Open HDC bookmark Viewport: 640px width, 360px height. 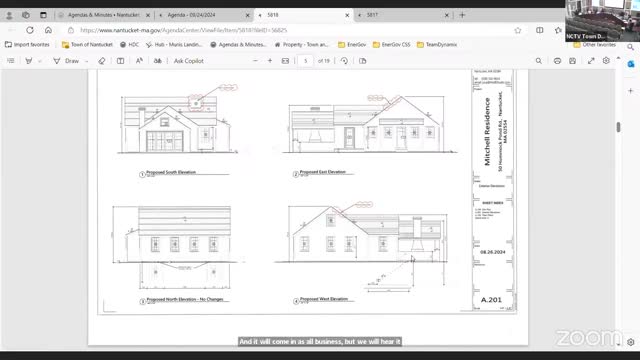click(x=129, y=44)
